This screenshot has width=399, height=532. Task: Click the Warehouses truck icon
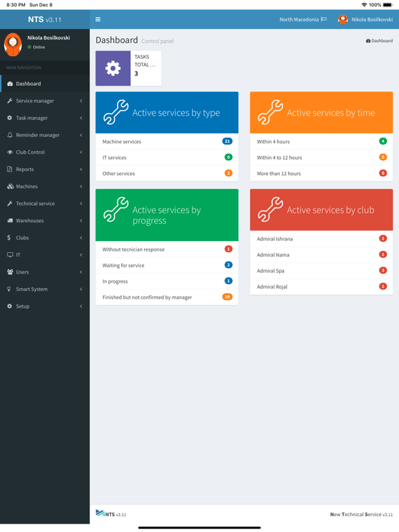tap(10, 220)
